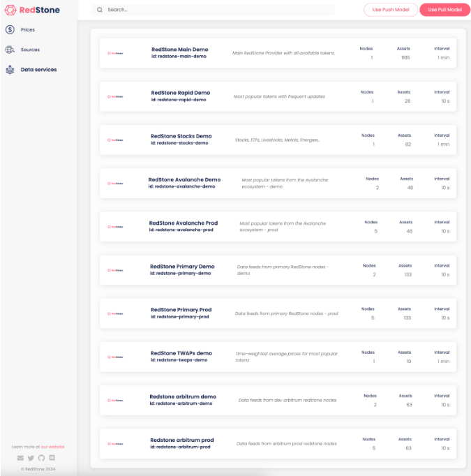Click the logo on RedStone Primary Prod card
Image resolution: width=471 pixels, height=476 pixels.
click(x=115, y=313)
